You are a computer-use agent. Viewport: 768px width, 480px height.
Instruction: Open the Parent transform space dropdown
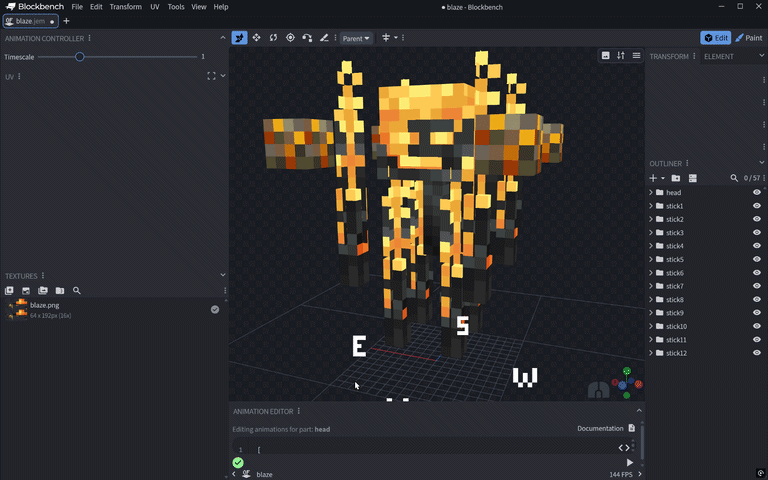tap(356, 38)
